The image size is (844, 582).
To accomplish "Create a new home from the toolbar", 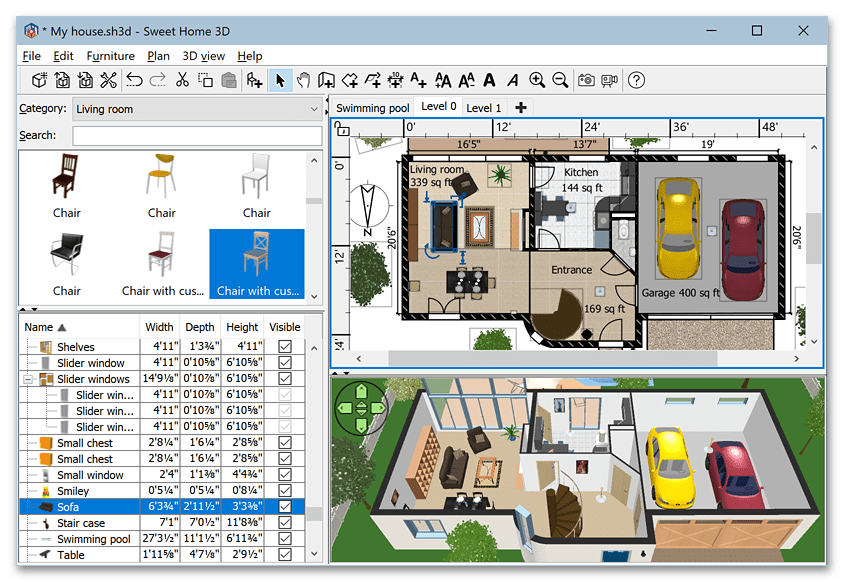I will pyautogui.click(x=39, y=80).
